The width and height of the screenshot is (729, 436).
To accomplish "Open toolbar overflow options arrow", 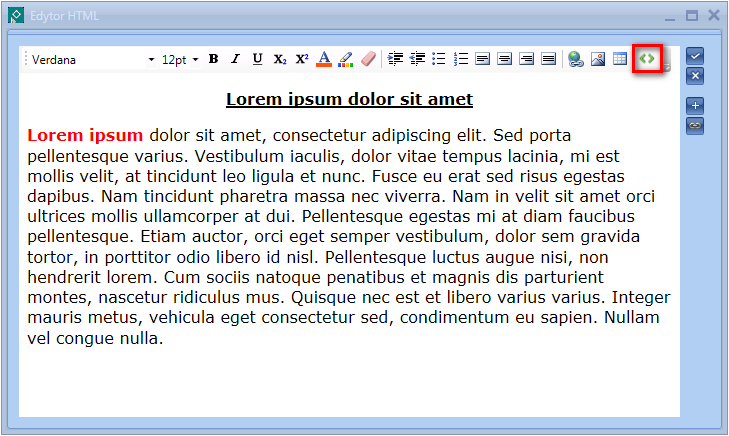I will pyautogui.click(x=666, y=66).
